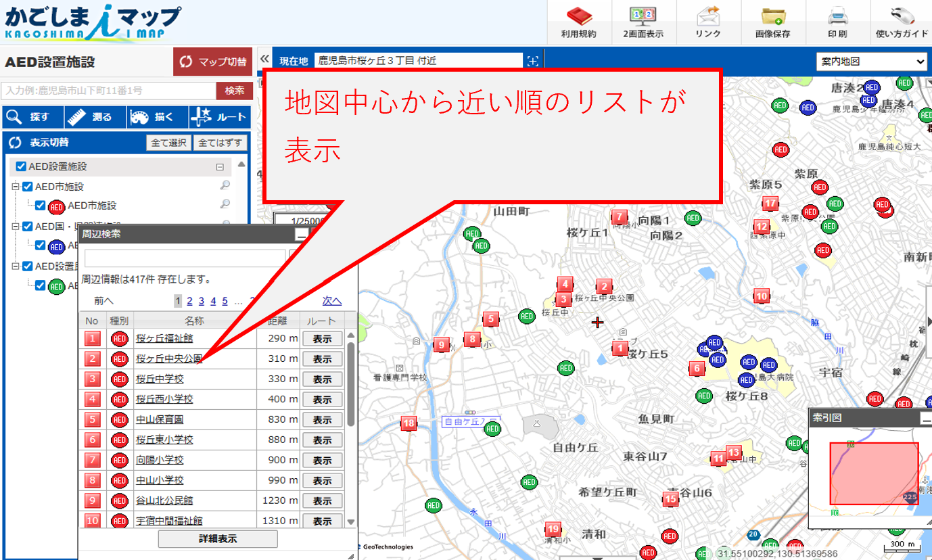Toggle the AED市施設 layer checkbox with red icon
This screenshot has height=560, width=932.
pos(40,206)
